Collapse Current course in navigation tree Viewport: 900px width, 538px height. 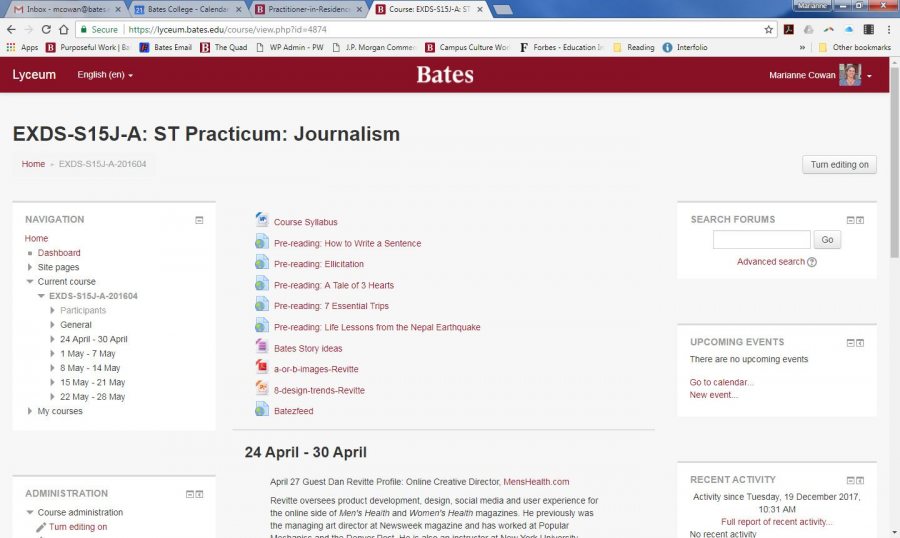[30, 281]
